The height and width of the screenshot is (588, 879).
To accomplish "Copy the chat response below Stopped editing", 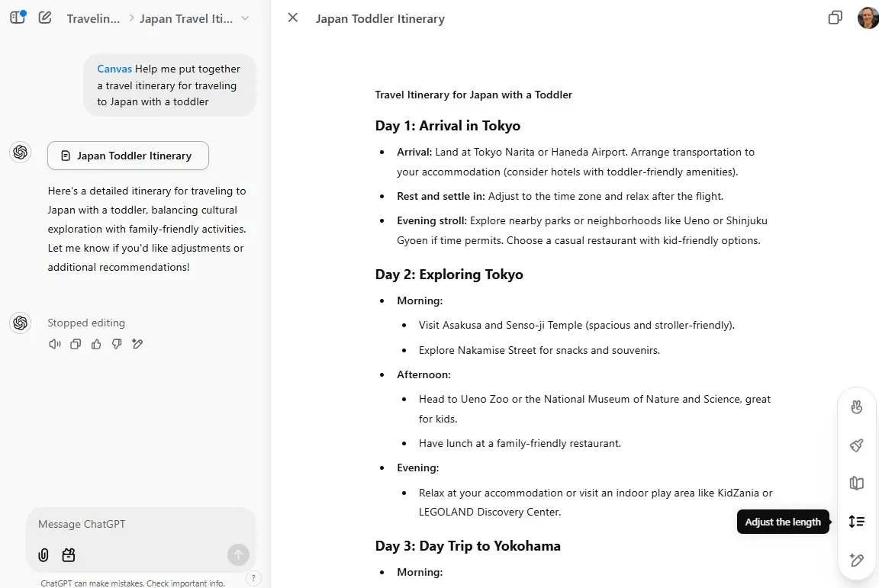I will pyautogui.click(x=76, y=344).
